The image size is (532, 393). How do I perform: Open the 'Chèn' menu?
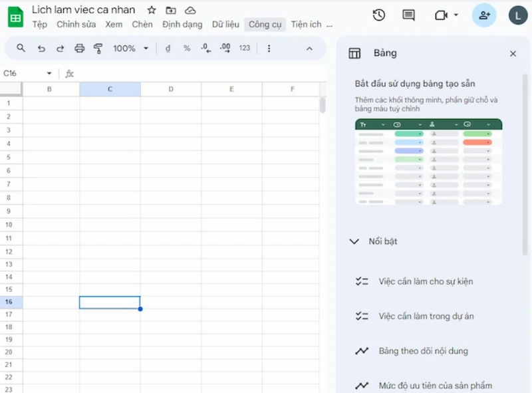(x=142, y=24)
